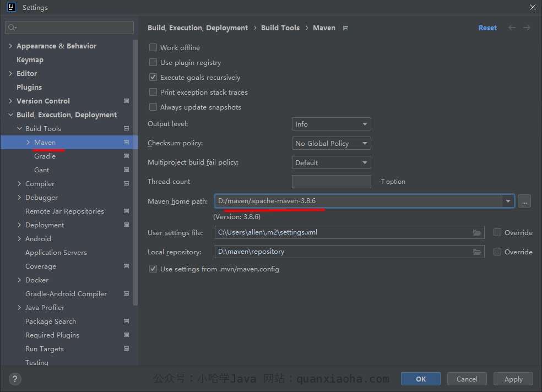
Task: Click the settings tree vertical scrollbar
Action: 135,173
